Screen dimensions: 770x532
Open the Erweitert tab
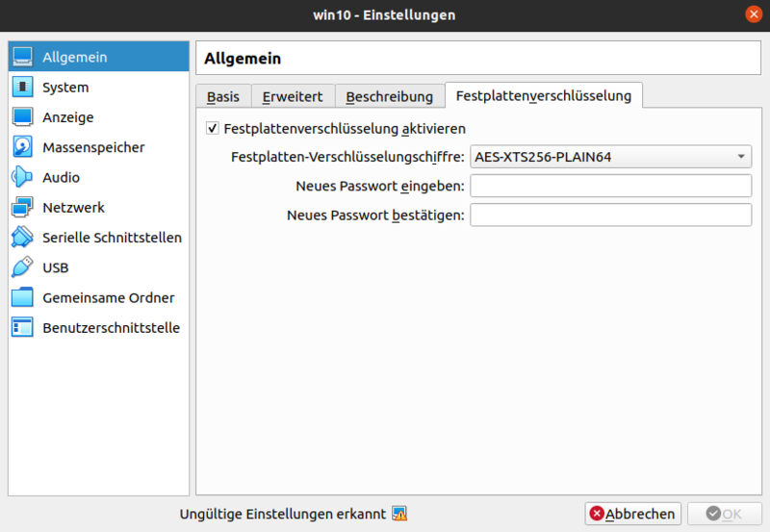295,96
